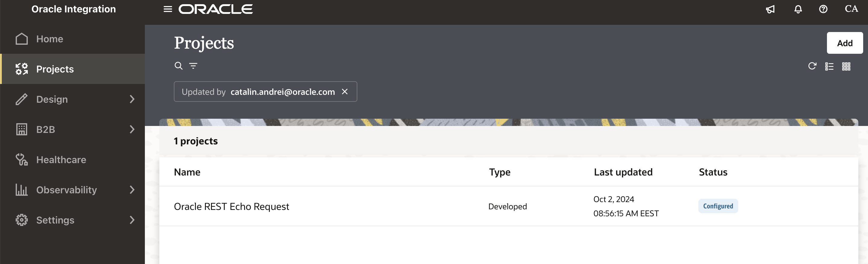Viewport: 868px width, 264px height.
Task: Open the Oracle REST Echo Request project
Action: click(x=231, y=206)
